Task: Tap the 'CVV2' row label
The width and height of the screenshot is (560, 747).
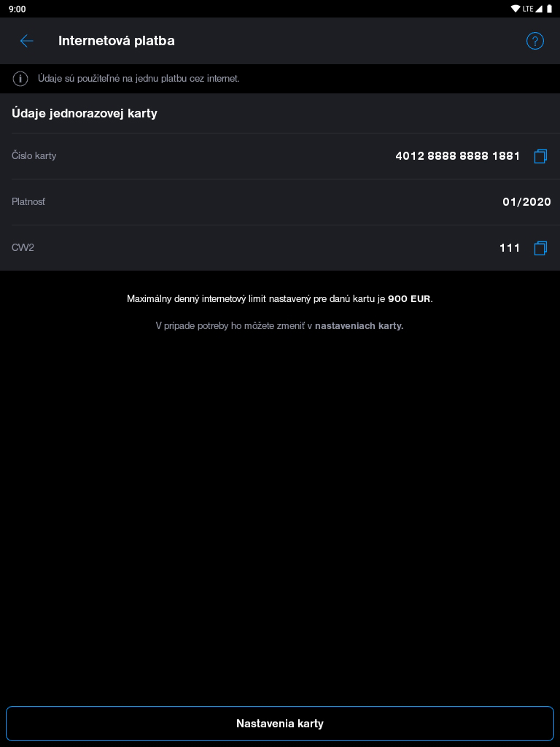Action: point(23,248)
